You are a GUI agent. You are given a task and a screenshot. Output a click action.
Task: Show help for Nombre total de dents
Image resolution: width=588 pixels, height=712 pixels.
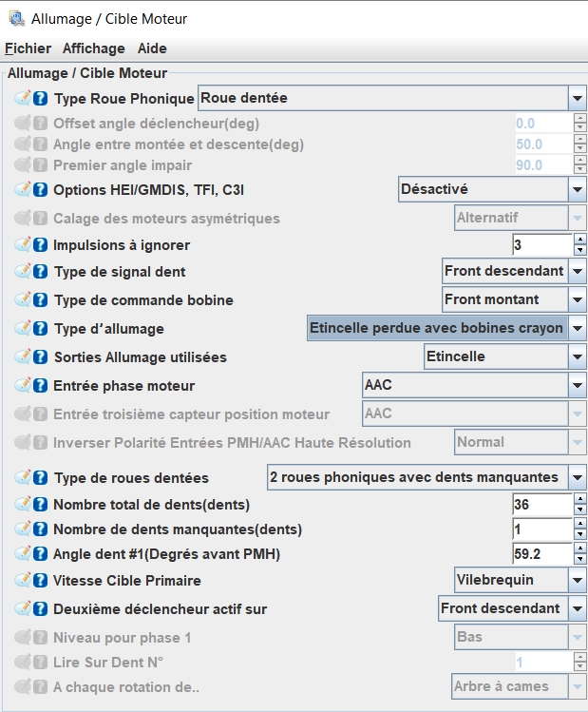point(41,505)
